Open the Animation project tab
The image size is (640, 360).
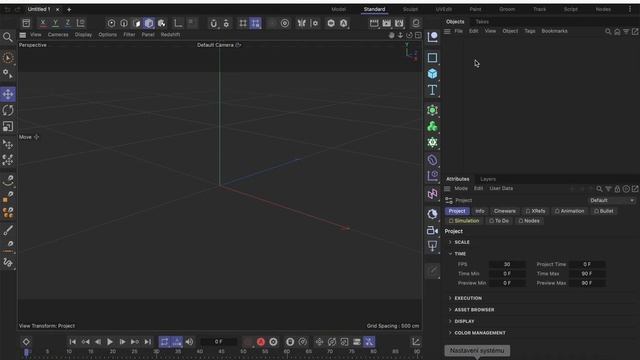(x=569, y=211)
